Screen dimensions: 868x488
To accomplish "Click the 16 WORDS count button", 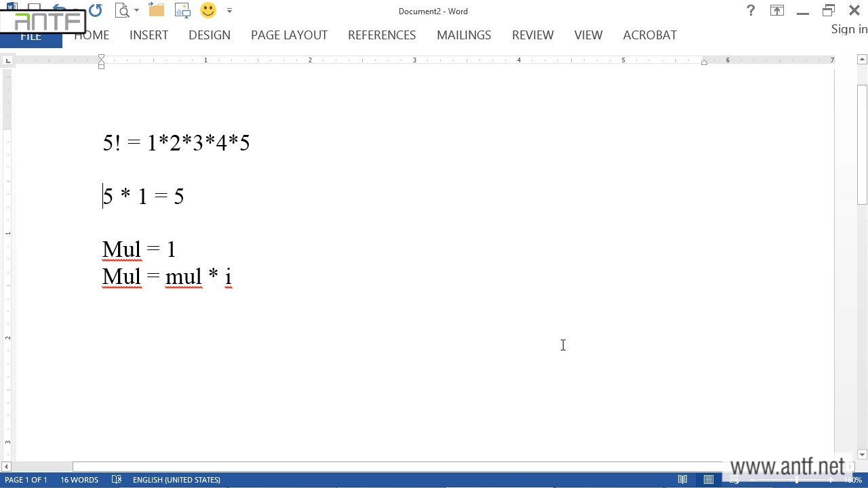I will point(79,480).
